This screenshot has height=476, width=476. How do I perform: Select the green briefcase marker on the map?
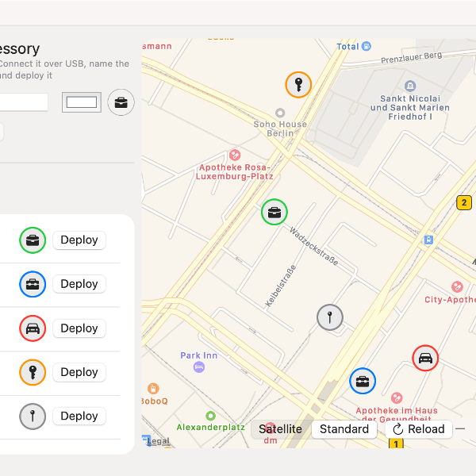click(274, 212)
